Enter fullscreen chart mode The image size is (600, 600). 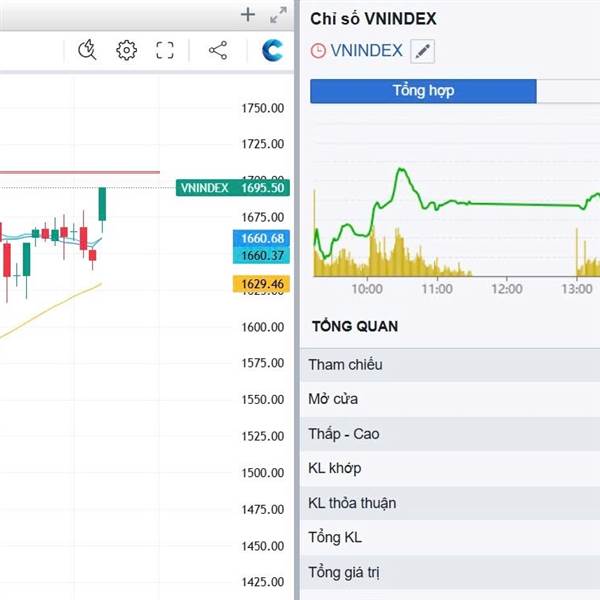pyautogui.click(x=165, y=50)
